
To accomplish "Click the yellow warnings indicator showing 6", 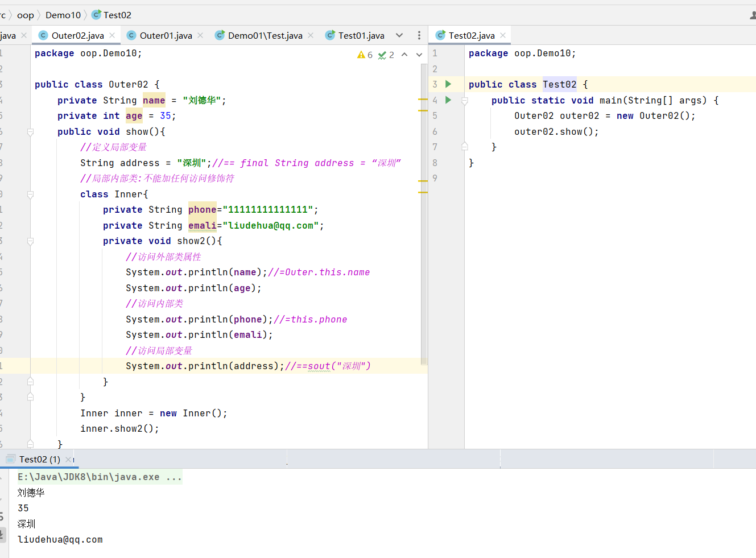I will click(365, 55).
